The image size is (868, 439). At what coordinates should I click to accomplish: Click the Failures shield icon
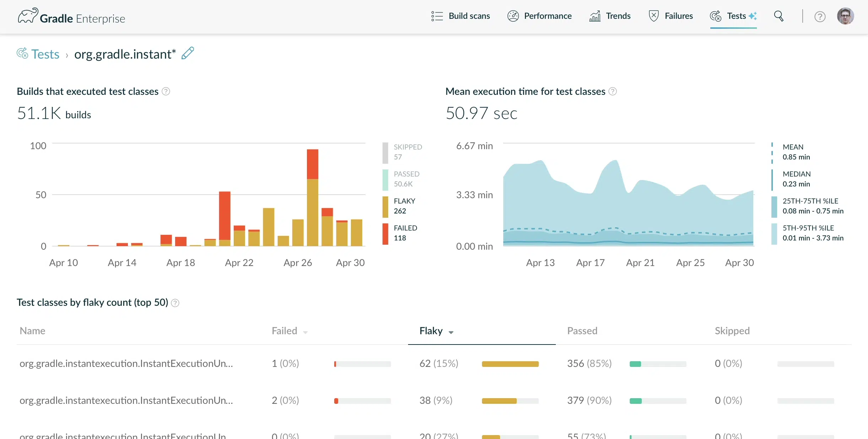pyautogui.click(x=653, y=16)
